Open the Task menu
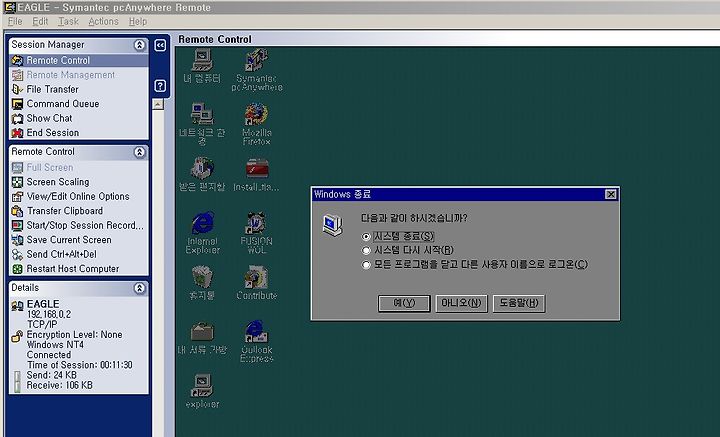The width and height of the screenshot is (720, 437). 68,22
